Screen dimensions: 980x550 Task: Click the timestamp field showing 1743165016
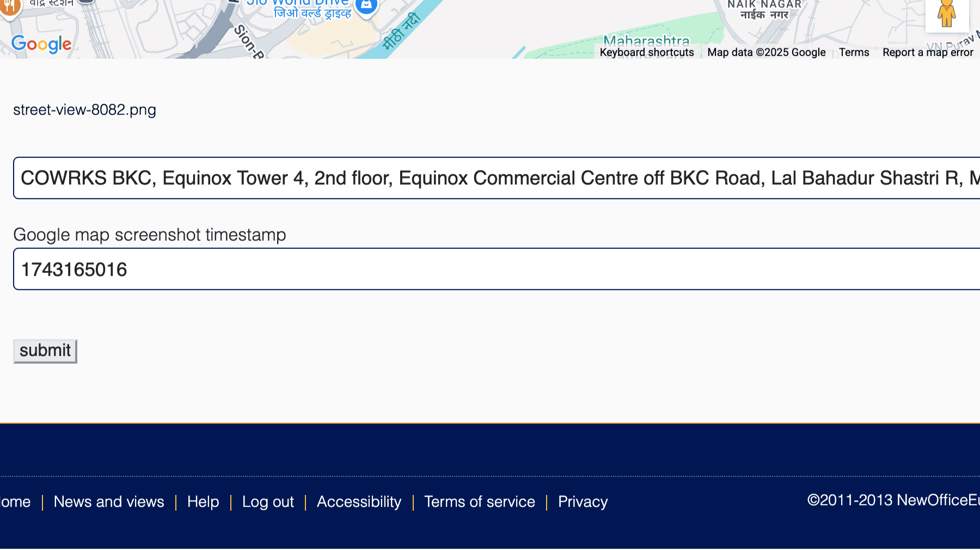[497, 269]
